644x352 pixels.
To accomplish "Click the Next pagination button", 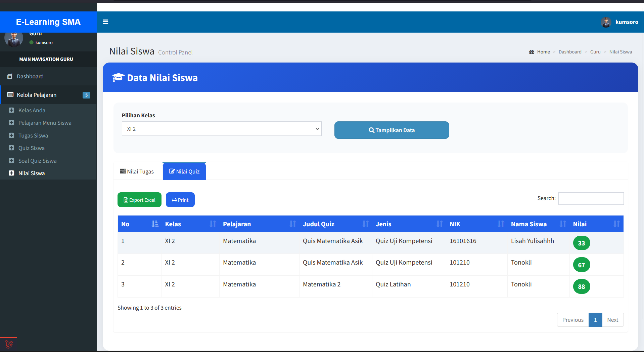I will (x=613, y=320).
